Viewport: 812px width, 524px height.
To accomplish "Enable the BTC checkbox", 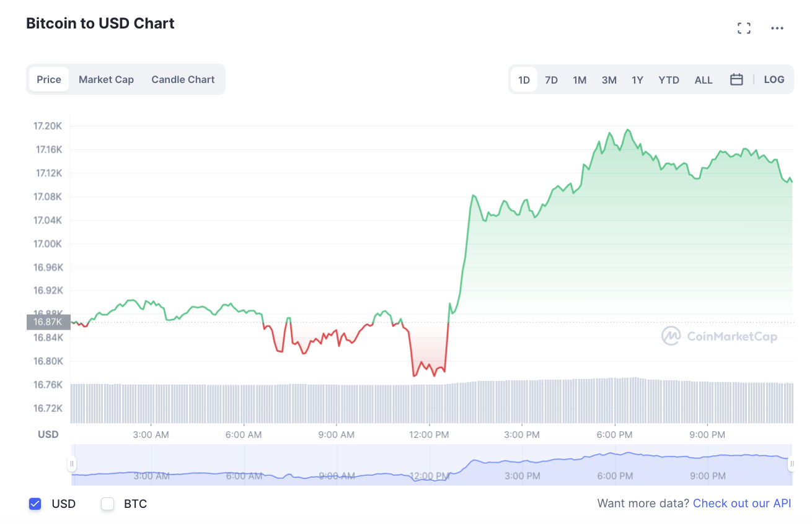I will (108, 504).
